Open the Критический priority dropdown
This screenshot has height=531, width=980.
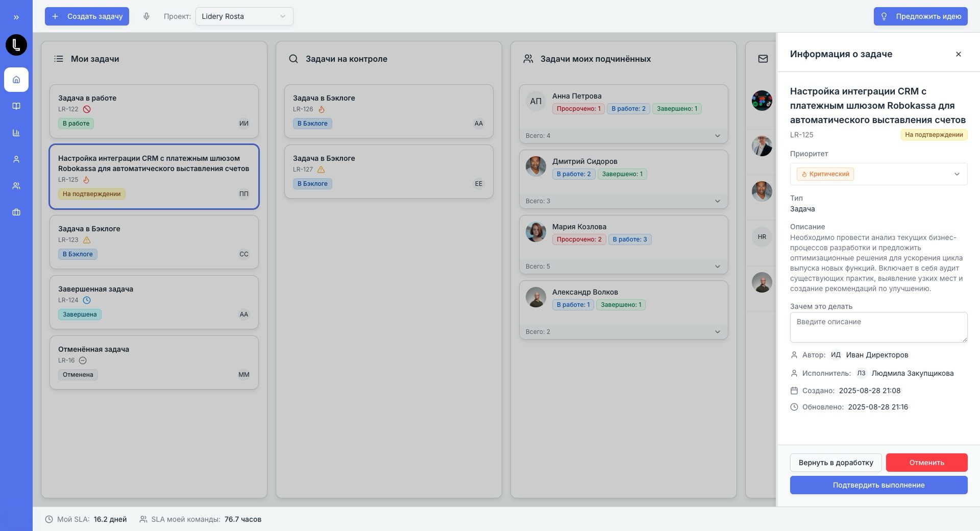click(878, 174)
